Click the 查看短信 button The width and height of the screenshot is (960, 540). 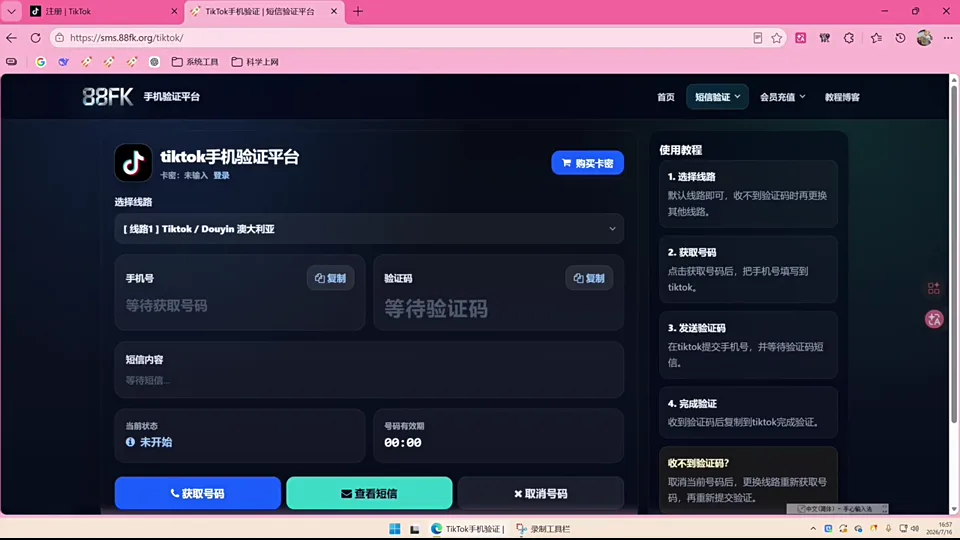pos(369,493)
